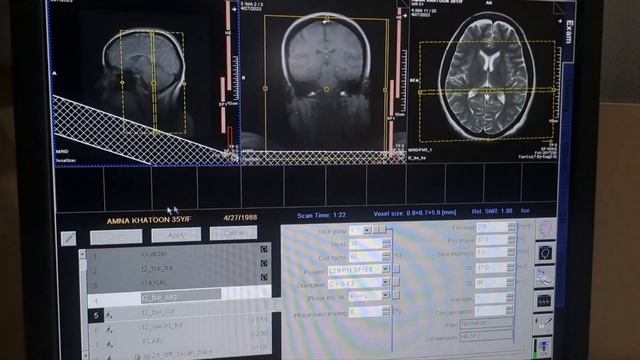Click the image icon on localizer row

(264, 249)
